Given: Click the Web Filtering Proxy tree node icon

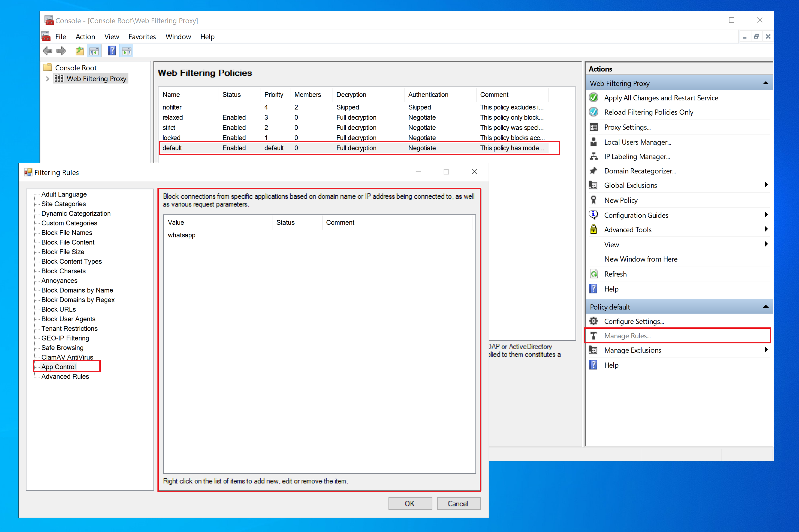Looking at the screenshot, I should click(59, 78).
